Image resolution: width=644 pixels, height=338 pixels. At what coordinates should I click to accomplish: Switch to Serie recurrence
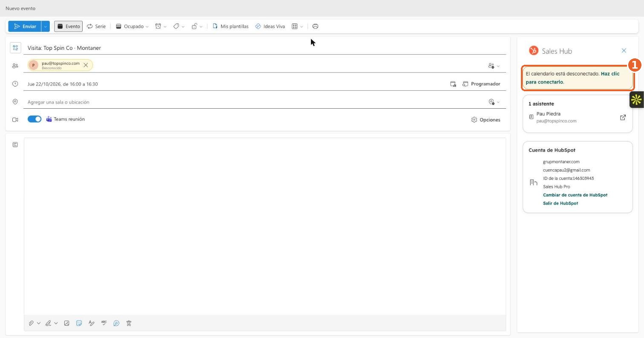[96, 26]
